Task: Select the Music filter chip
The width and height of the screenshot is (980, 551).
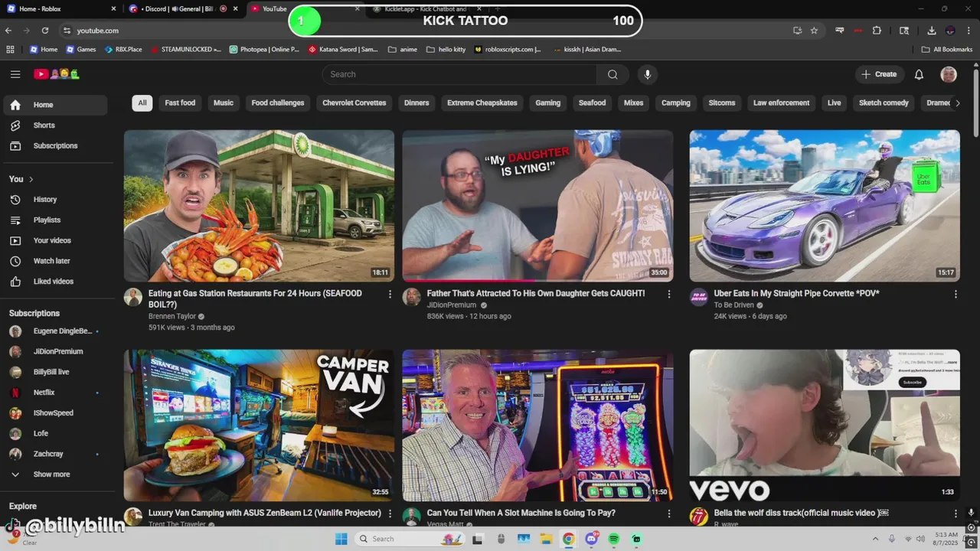Action: coord(224,103)
